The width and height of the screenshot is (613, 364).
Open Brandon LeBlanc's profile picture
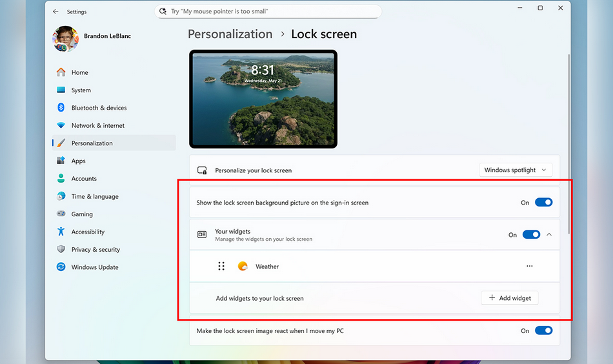coord(65,39)
